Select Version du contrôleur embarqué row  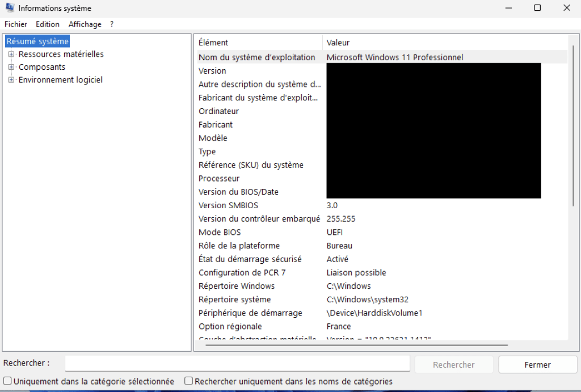(382, 218)
